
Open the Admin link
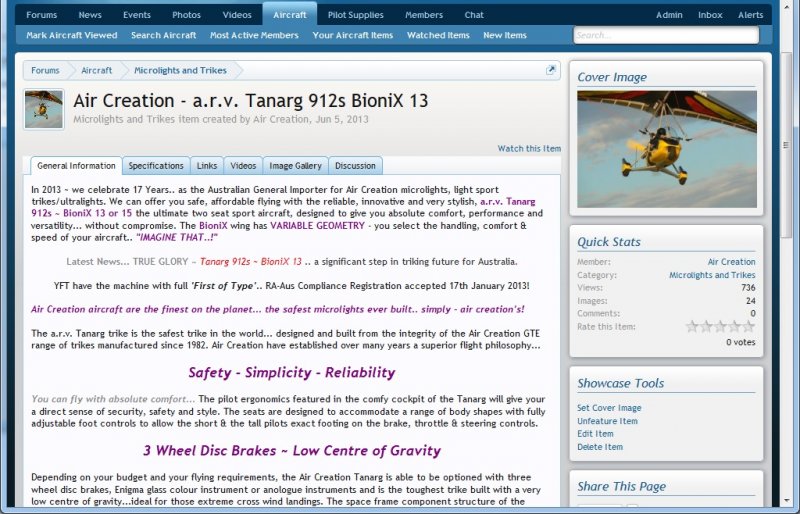[669, 15]
